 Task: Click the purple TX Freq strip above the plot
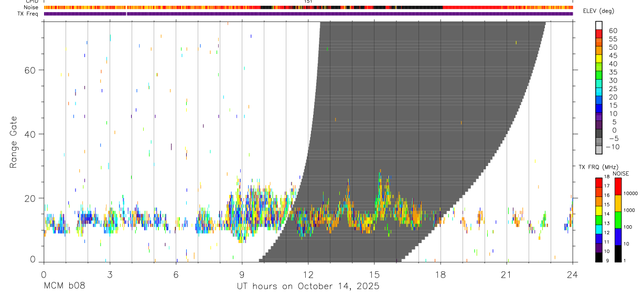pyautogui.click(x=308, y=14)
